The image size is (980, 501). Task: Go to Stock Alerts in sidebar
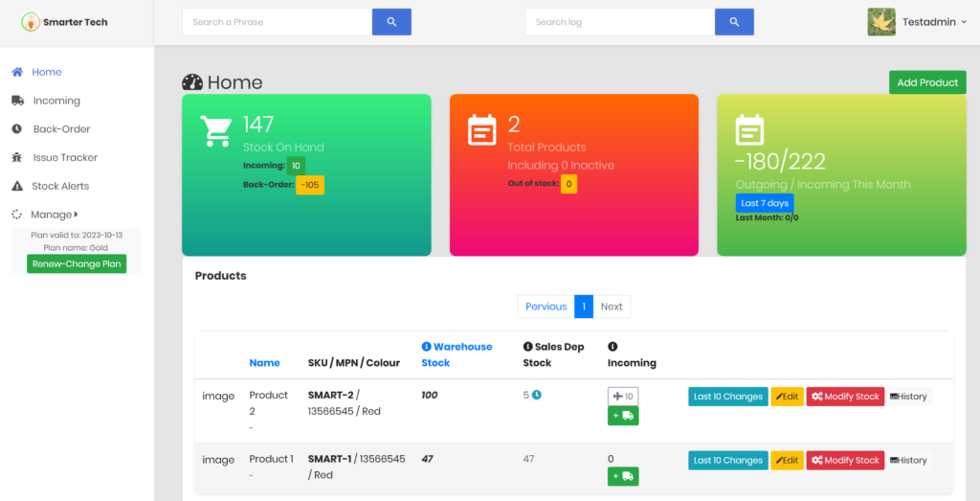point(60,186)
